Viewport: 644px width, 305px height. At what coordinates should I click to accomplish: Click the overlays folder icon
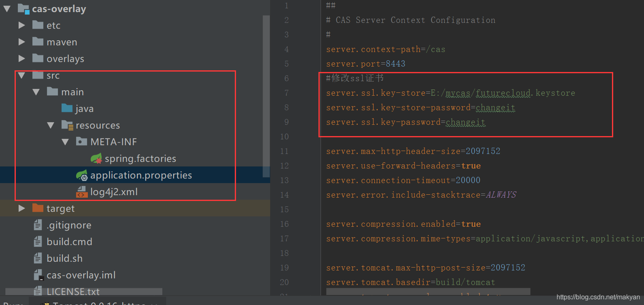[x=38, y=58]
